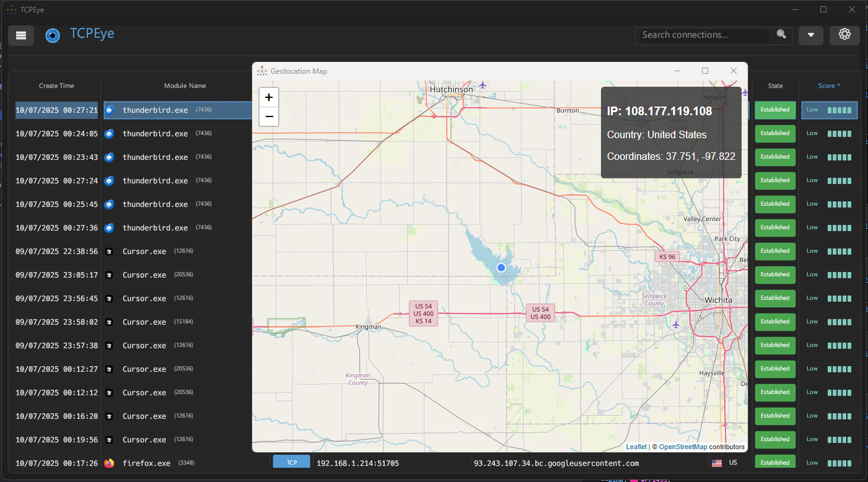Click the firefox icon in 00:17:26 row

(110, 463)
